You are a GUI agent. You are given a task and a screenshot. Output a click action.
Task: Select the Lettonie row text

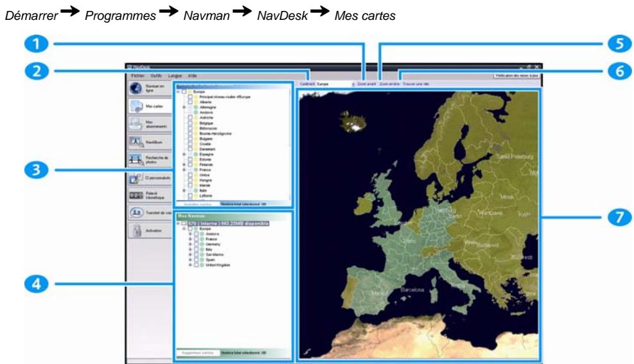[x=206, y=196]
